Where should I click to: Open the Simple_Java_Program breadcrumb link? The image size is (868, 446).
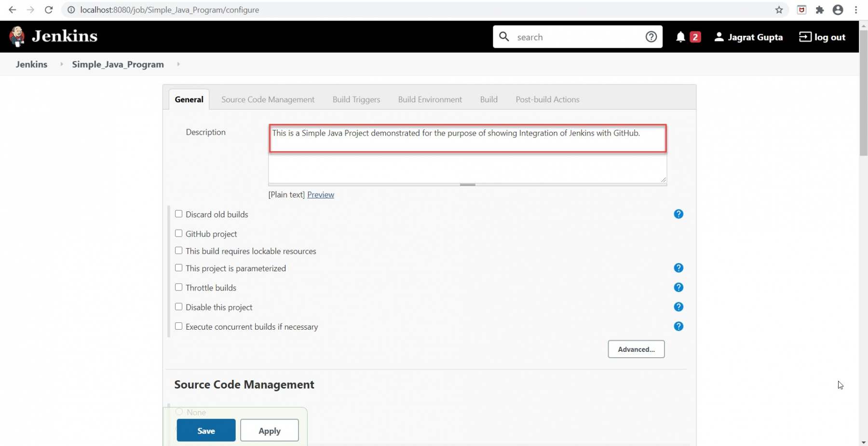(x=118, y=64)
